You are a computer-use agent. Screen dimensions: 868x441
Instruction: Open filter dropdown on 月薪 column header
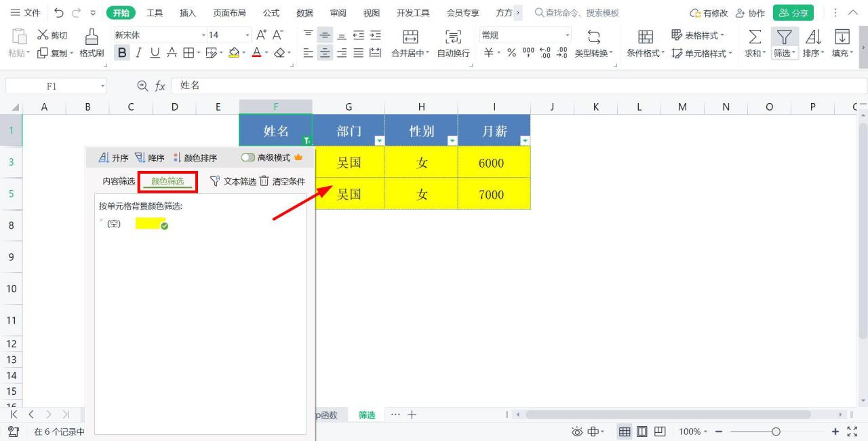pyautogui.click(x=525, y=140)
